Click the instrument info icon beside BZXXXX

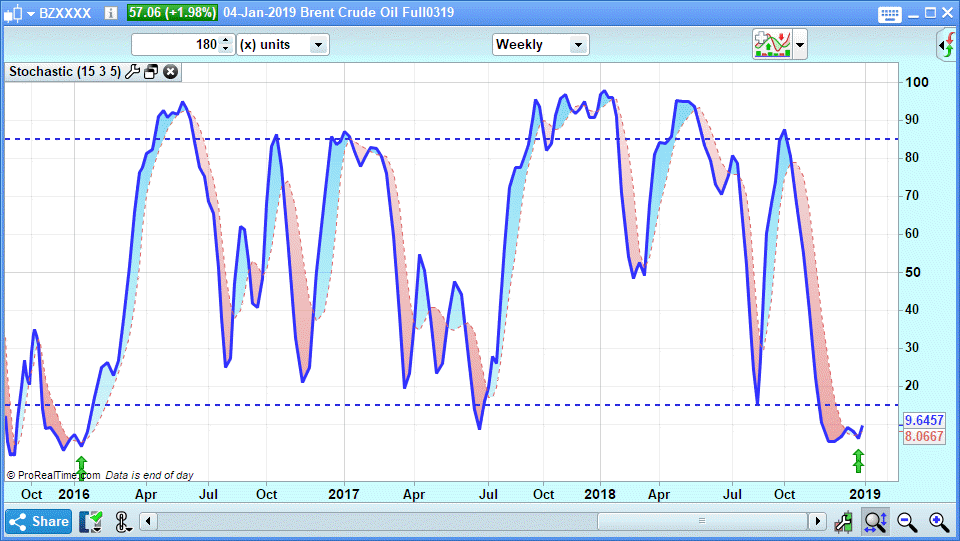coord(111,13)
